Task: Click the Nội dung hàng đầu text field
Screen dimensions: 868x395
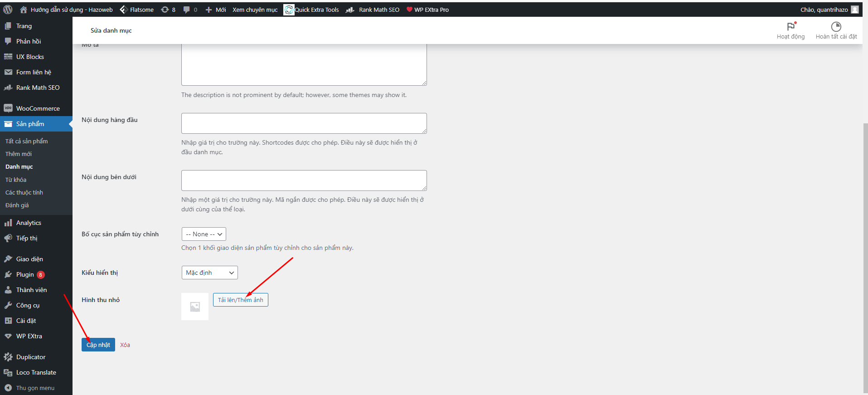Action: (304, 123)
